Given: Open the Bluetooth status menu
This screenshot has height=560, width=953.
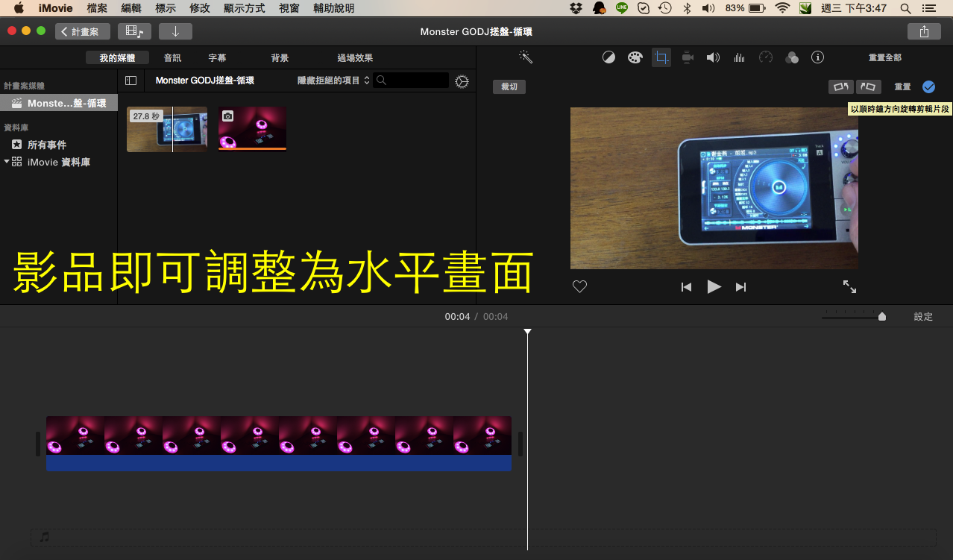Looking at the screenshot, I should point(688,8).
